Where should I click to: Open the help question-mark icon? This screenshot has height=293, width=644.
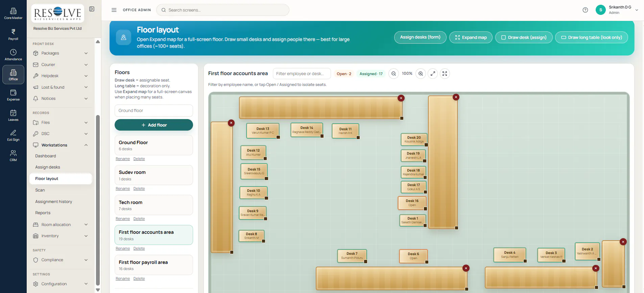(585, 10)
